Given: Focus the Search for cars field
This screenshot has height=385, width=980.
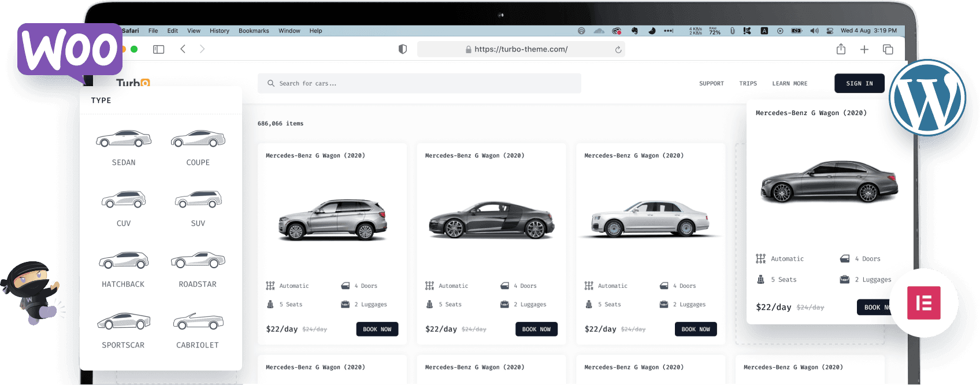Looking at the screenshot, I should coord(420,83).
